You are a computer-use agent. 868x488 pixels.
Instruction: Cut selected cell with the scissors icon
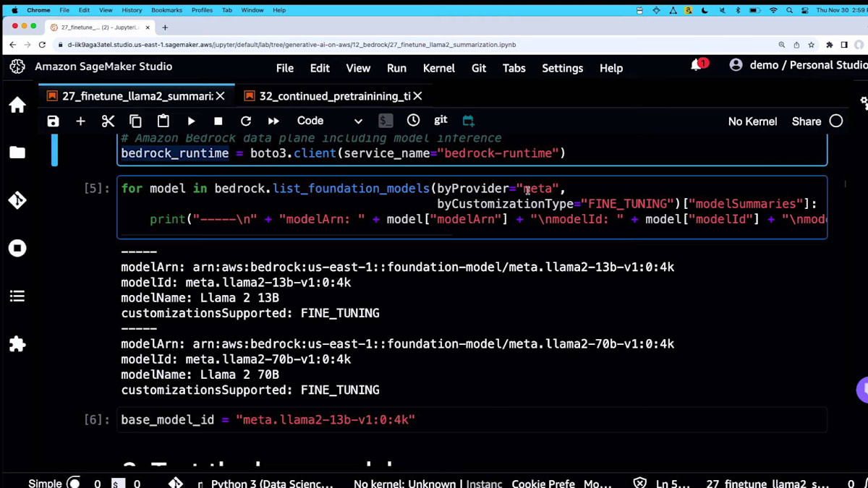[x=108, y=121]
